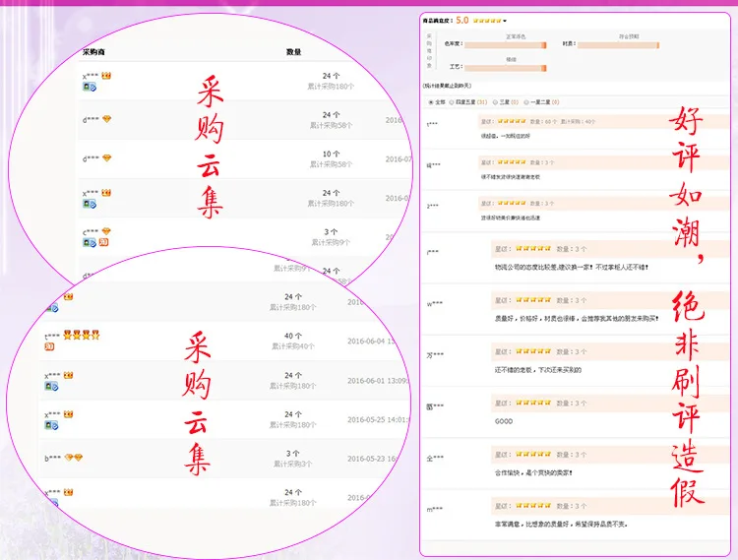Viewport: 738px width, 560px height.
Task: Expand the satisfaction rating dropdown arrow beside 5.0
Action: pyautogui.click(x=505, y=21)
